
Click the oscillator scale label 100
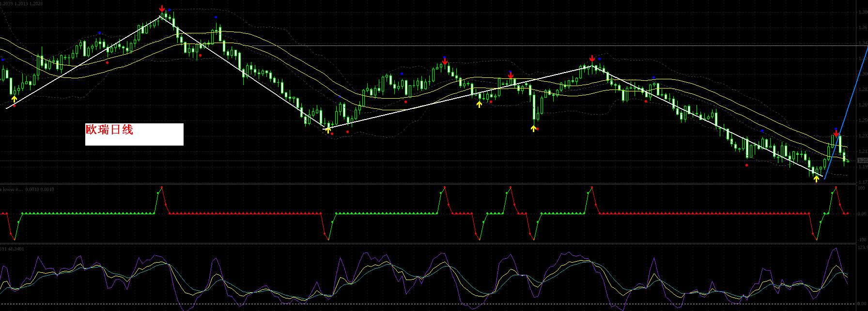click(862, 188)
